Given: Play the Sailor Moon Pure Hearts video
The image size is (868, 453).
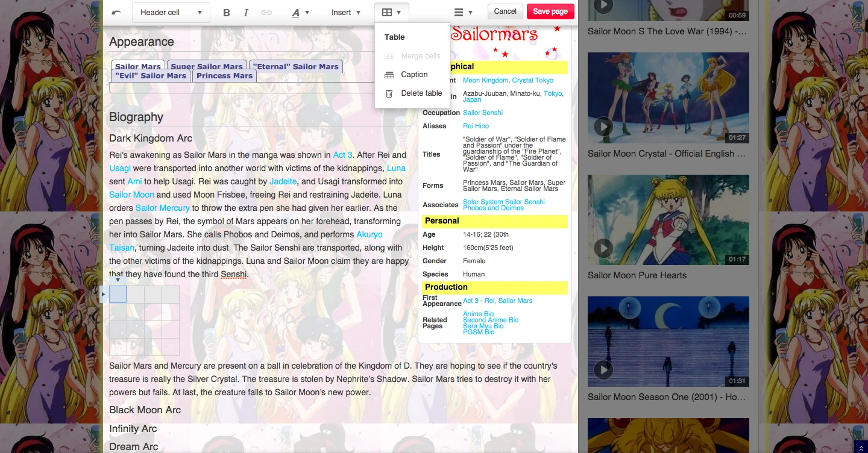Looking at the screenshot, I should click(603, 248).
